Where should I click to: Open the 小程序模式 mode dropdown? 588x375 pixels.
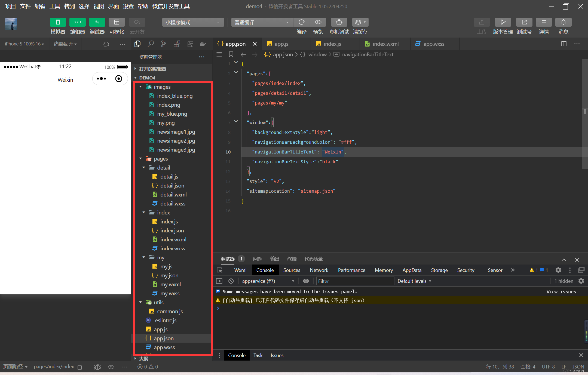tap(193, 22)
